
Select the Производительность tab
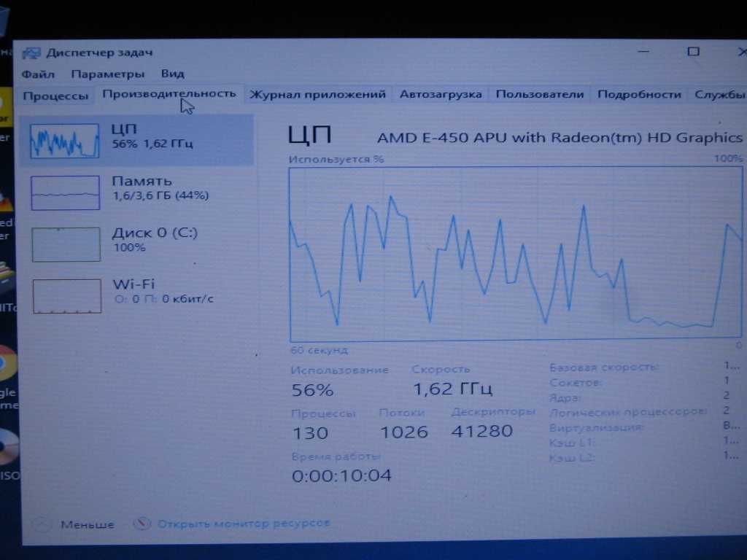(x=169, y=94)
